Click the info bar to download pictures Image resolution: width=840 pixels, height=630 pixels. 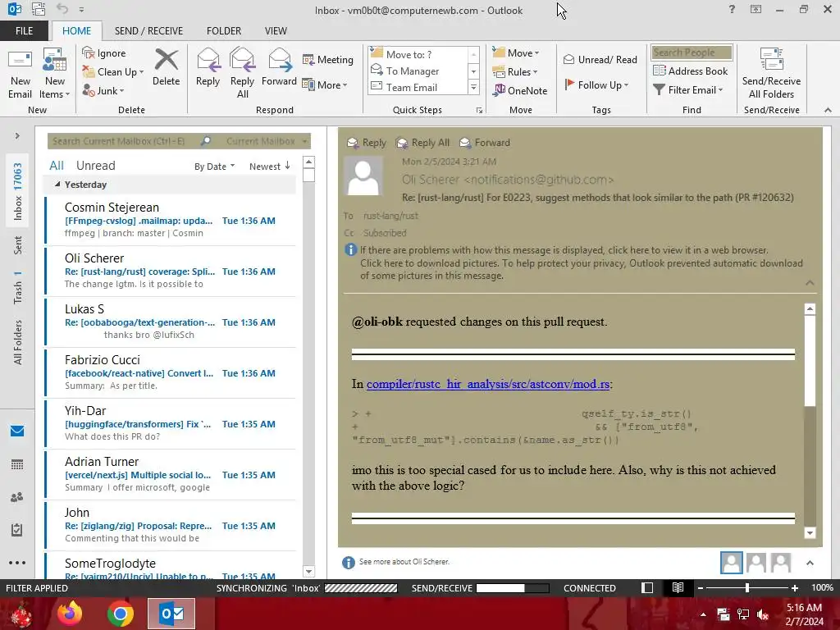(x=582, y=269)
